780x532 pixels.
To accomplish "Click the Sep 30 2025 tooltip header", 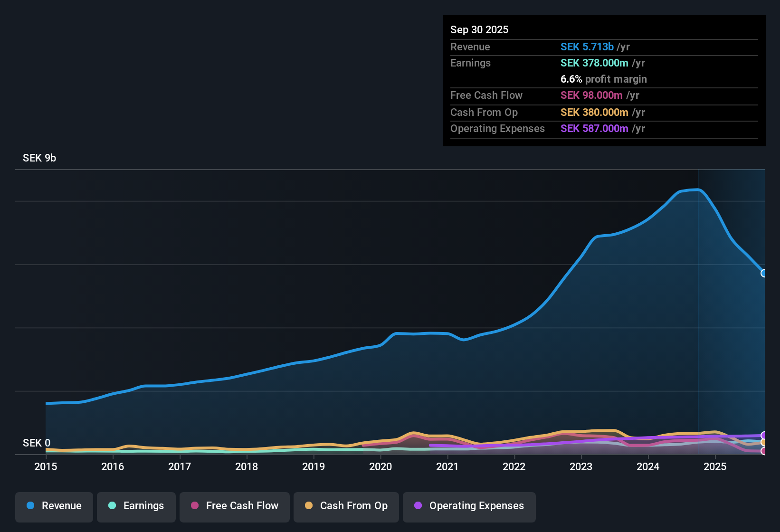I will [x=479, y=29].
